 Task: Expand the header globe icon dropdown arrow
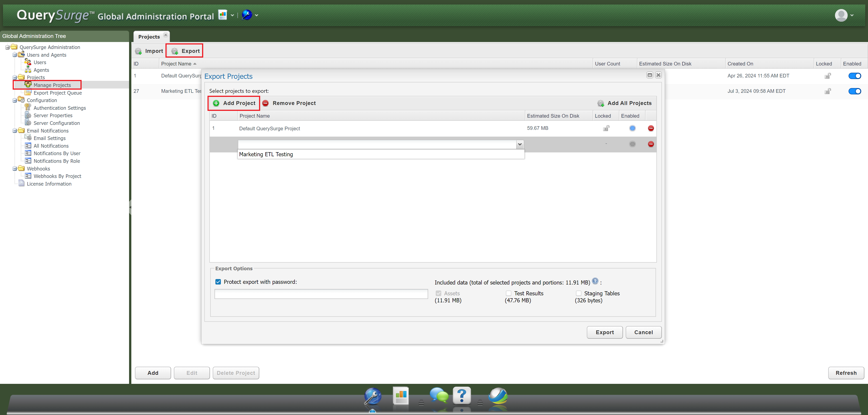tap(257, 16)
